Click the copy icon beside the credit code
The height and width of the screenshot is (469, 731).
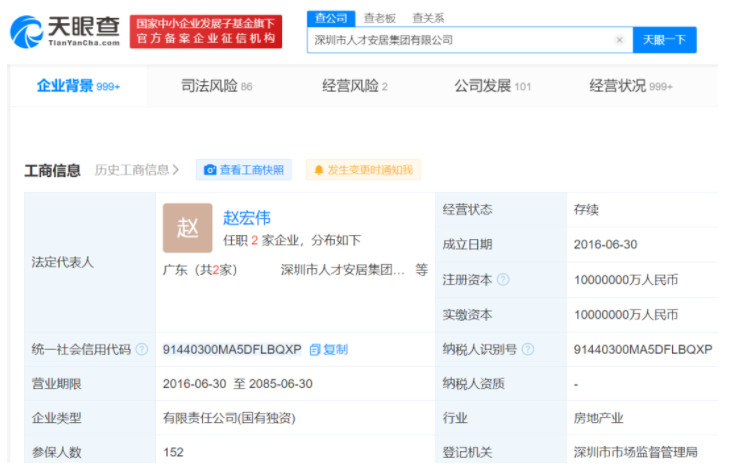315,350
